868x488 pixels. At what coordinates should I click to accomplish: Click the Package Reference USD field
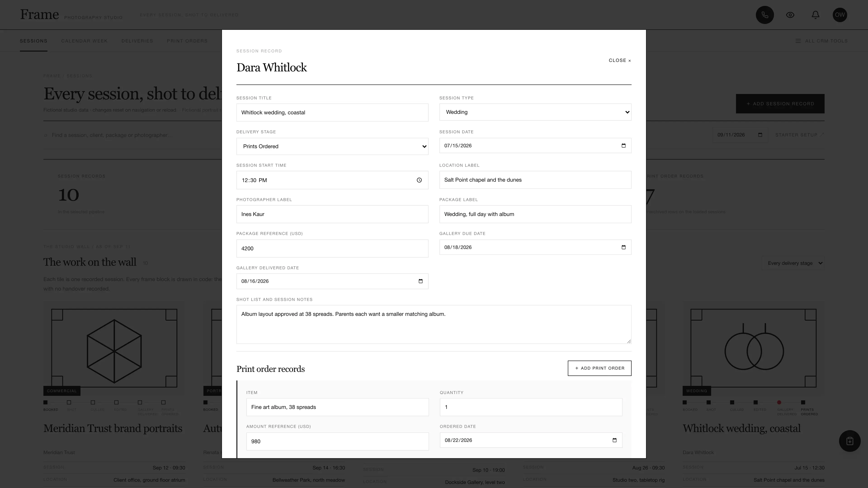click(x=332, y=249)
